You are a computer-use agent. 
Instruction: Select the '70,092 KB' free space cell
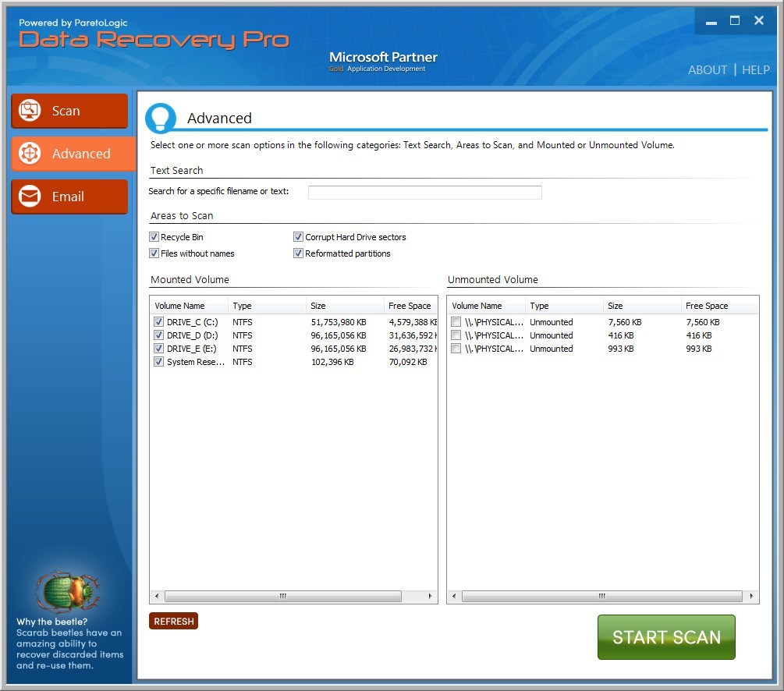click(x=408, y=362)
